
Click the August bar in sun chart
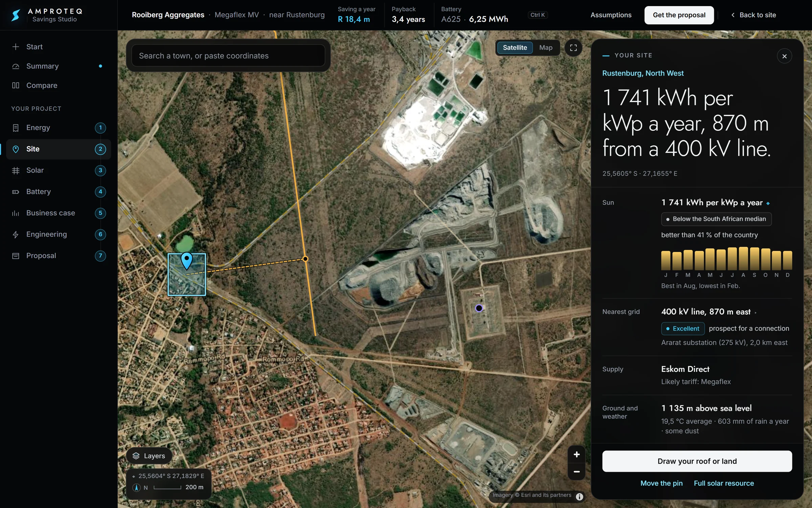[743, 258]
